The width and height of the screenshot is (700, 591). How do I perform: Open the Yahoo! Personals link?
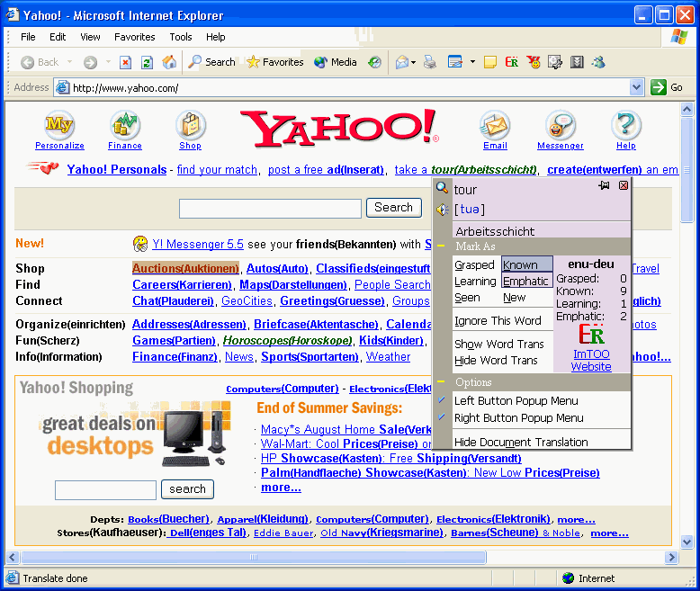tap(117, 170)
